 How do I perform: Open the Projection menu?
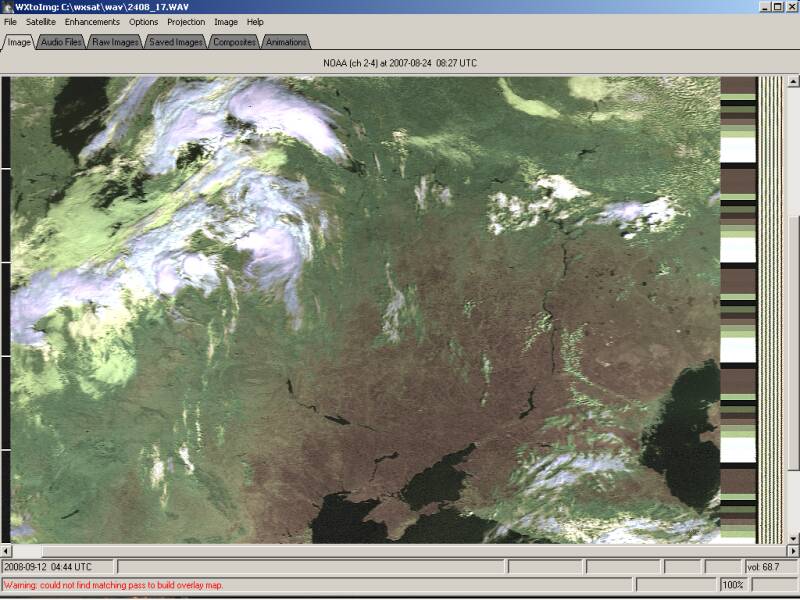(x=186, y=22)
